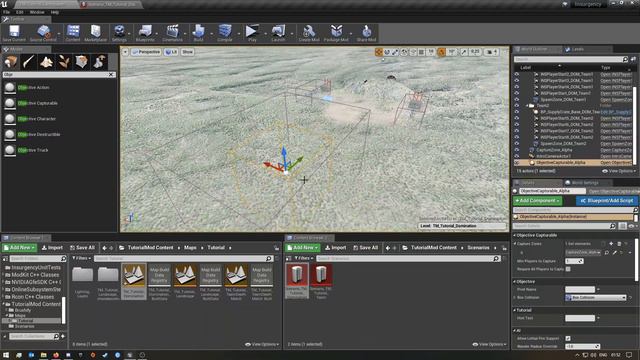Open the Edit menu
Viewport: 640px width, 360px height.
point(19,12)
